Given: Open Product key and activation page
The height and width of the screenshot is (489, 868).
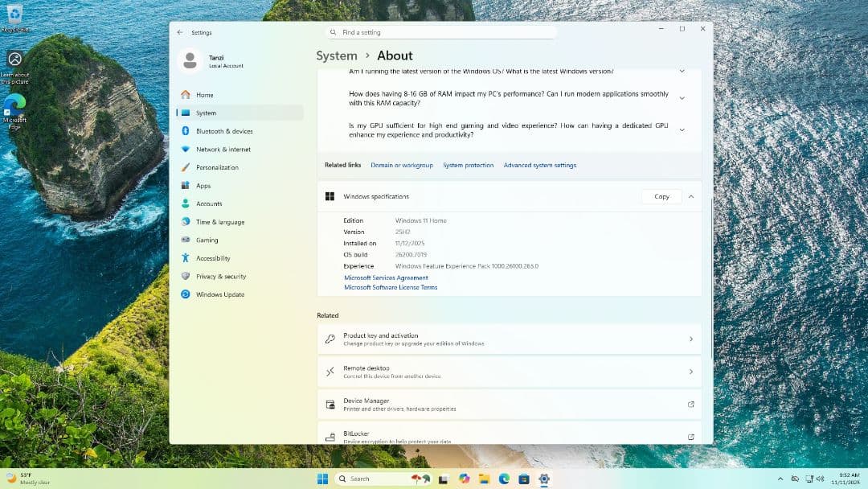Looking at the screenshot, I should click(x=509, y=339).
